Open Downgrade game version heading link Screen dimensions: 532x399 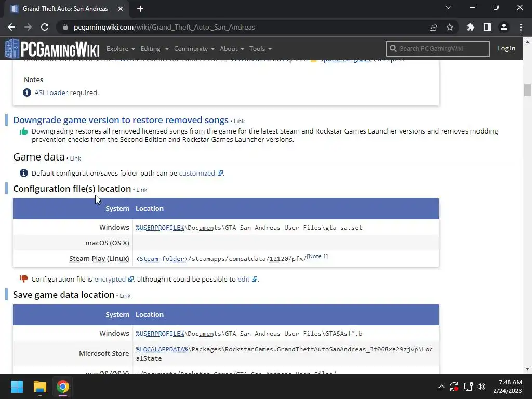tap(121, 120)
